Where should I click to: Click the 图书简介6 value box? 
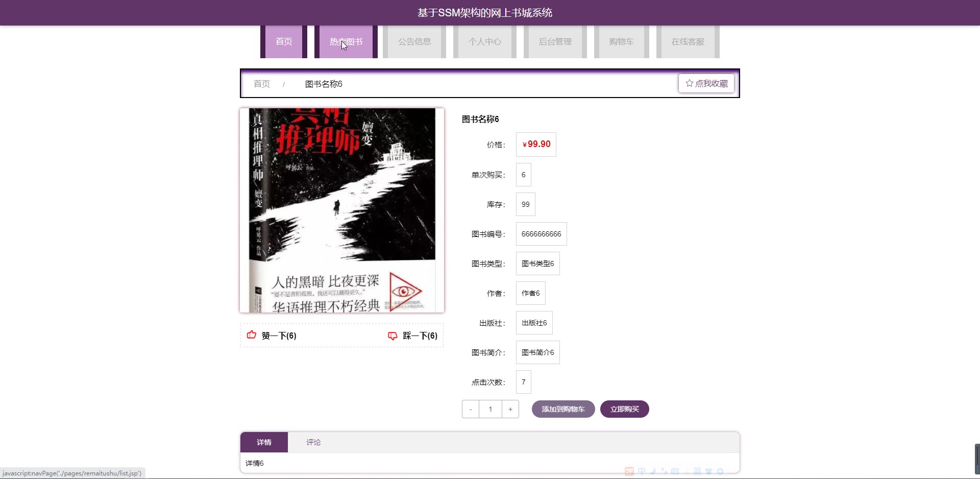pyautogui.click(x=537, y=352)
